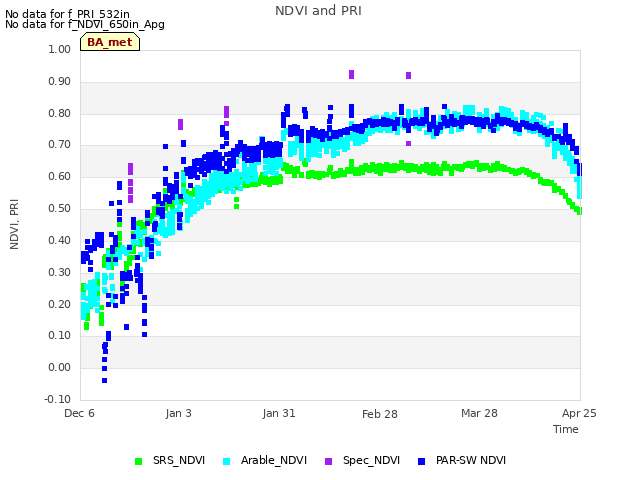
Task: Click the purple Spec_NDVI legend swatch
Action: point(328,461)
